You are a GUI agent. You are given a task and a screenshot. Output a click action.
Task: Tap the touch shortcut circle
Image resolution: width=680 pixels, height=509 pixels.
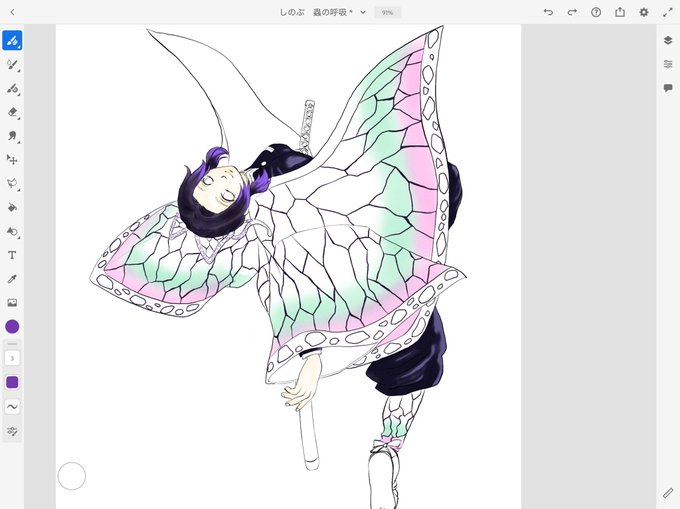pos(72,476)
